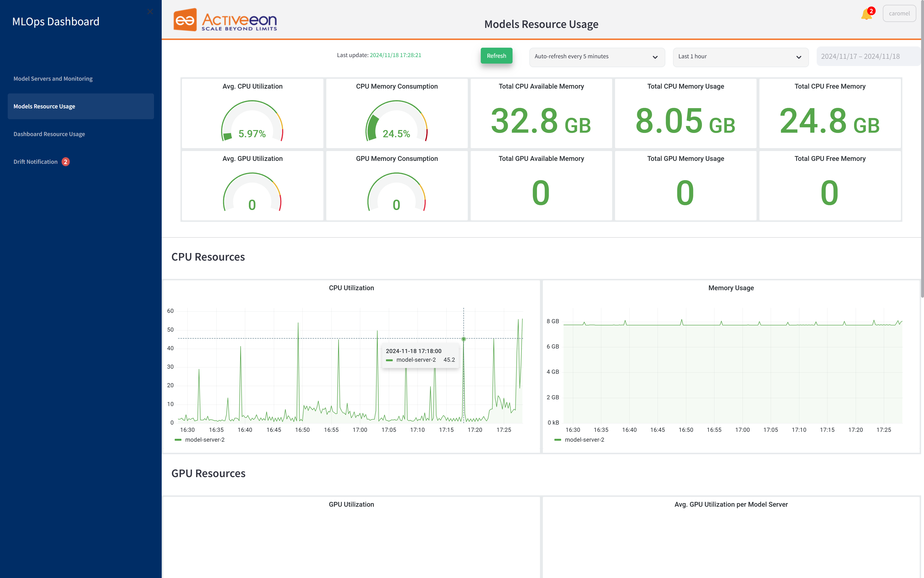Click the GPU Resources heading

[x=208, y=473]
